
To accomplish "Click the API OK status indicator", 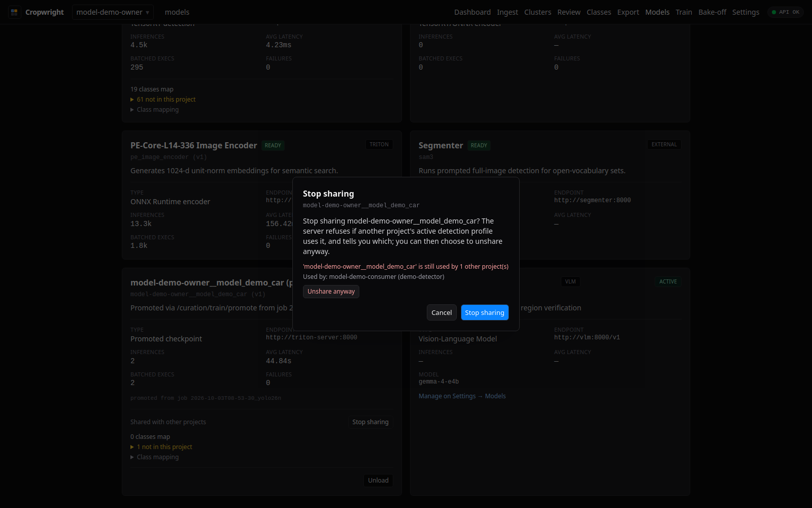I will (785, 12).
